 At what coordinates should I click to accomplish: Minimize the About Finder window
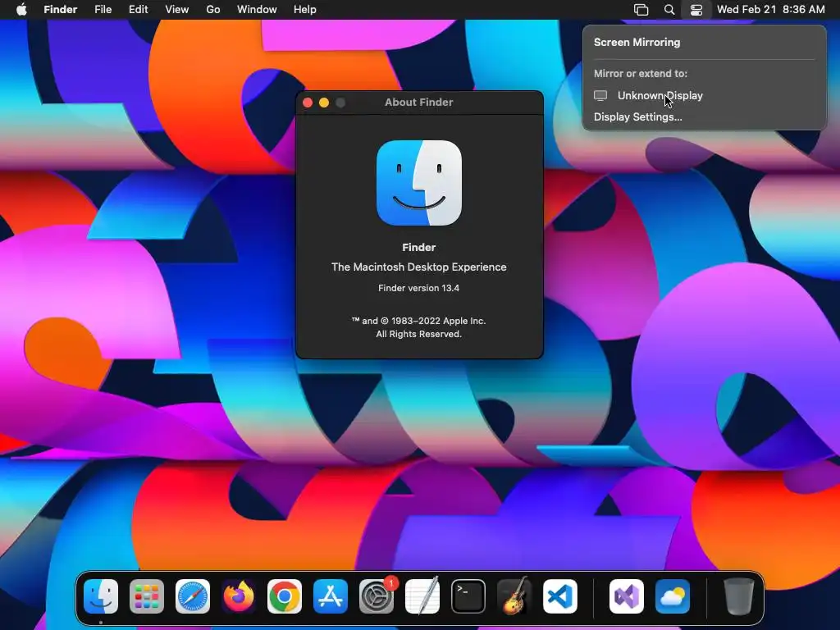324,103
